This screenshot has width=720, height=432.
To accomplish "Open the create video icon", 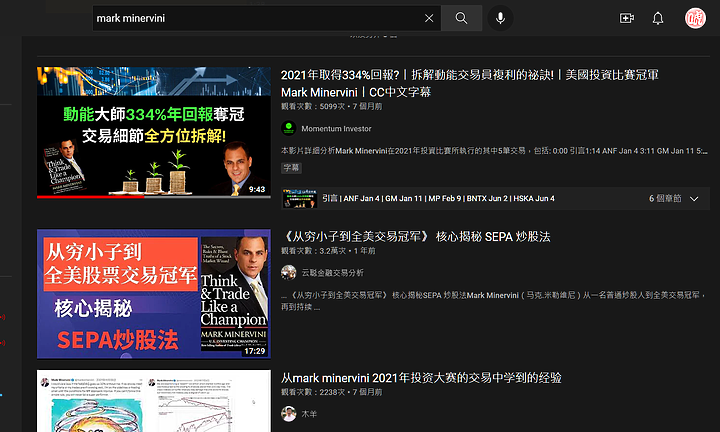I will [x=627, y=18].
